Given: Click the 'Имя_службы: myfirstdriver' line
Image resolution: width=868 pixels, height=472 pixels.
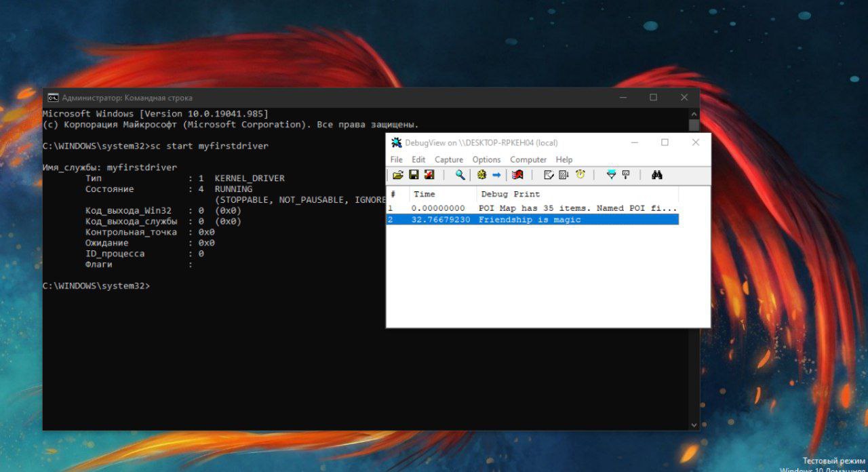Looking at the screenshot, I should 110,168.
